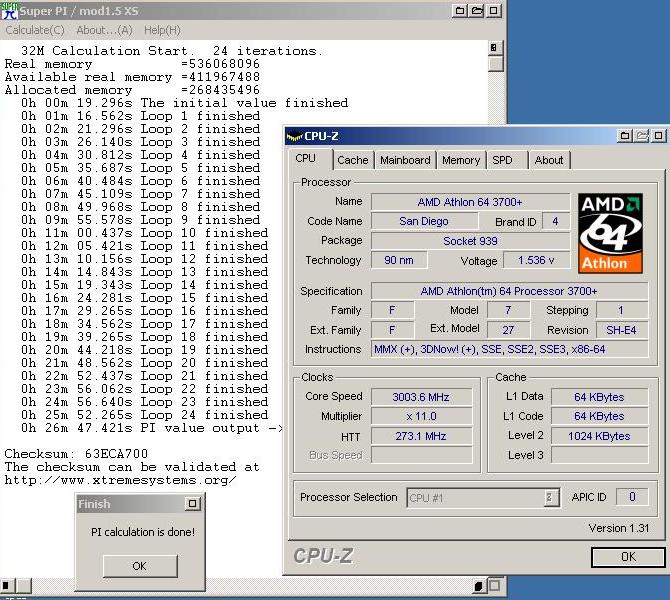Click the CPU-Z title bar logo icon

294,137
